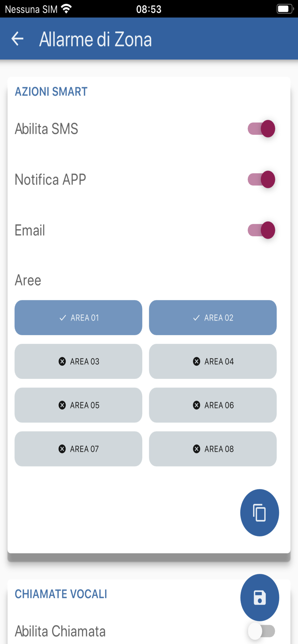Tap the X icon on AREA 03
Image resolution: width=298 pixels, height=644 pixels.
62,361
